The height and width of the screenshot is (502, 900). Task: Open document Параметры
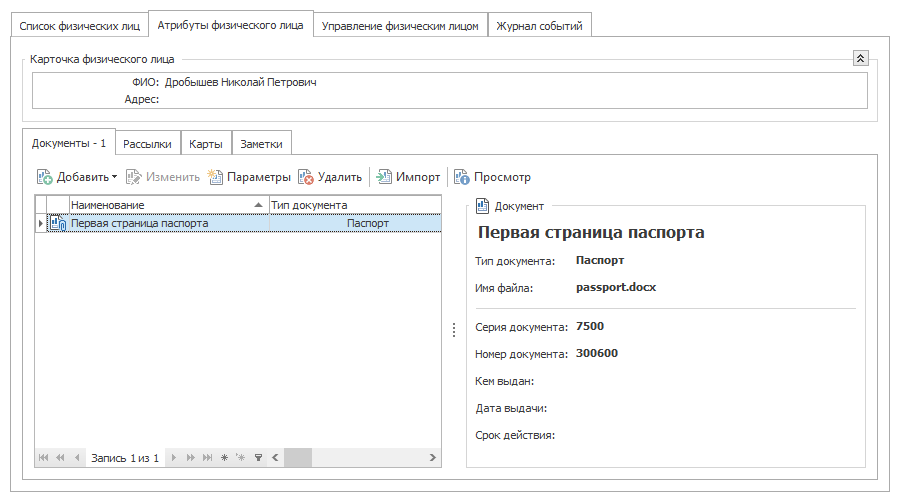(249, 177)
